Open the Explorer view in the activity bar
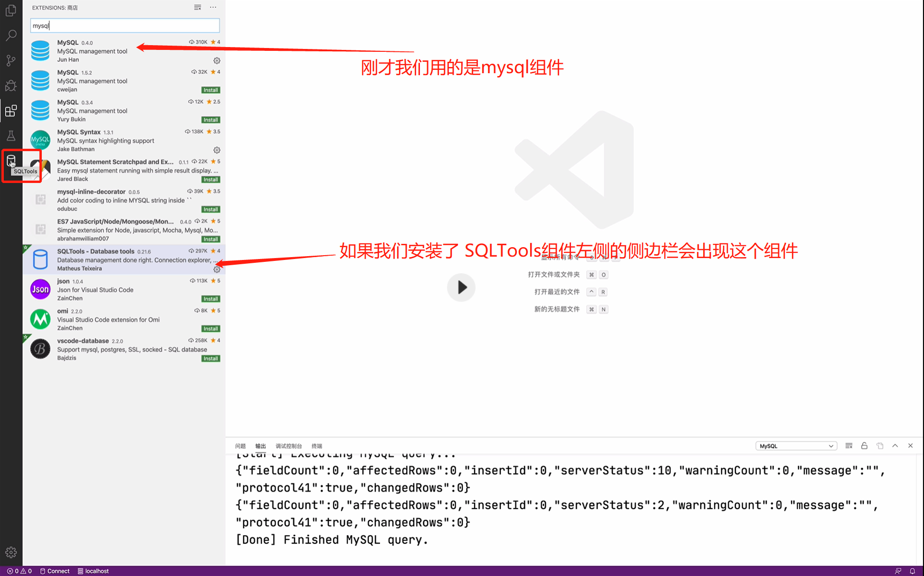Screen dimensions: 924x576 click(x=11, y=10)
